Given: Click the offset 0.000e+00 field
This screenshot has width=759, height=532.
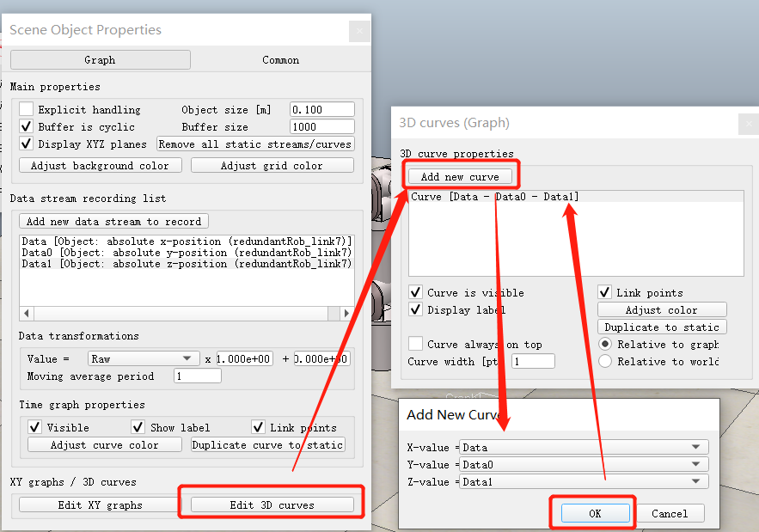Looking at the screenshot, I should click(x=321, y=358).
